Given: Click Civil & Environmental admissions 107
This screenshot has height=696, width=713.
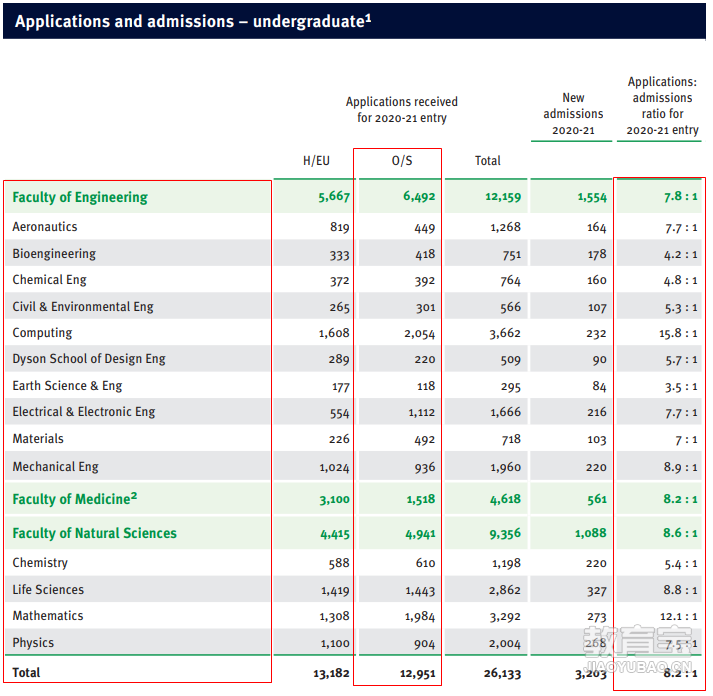Looking at the screenshot, I should point(597,308).
